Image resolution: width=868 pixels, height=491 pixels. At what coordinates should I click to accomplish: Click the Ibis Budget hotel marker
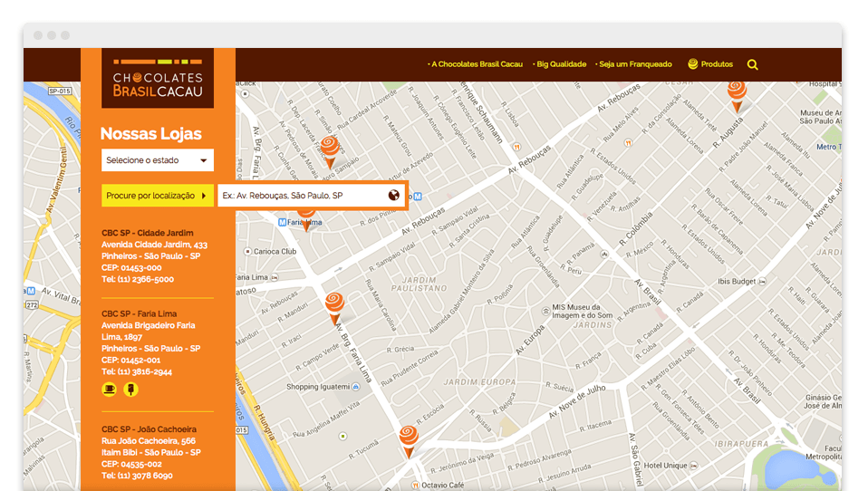762,281
